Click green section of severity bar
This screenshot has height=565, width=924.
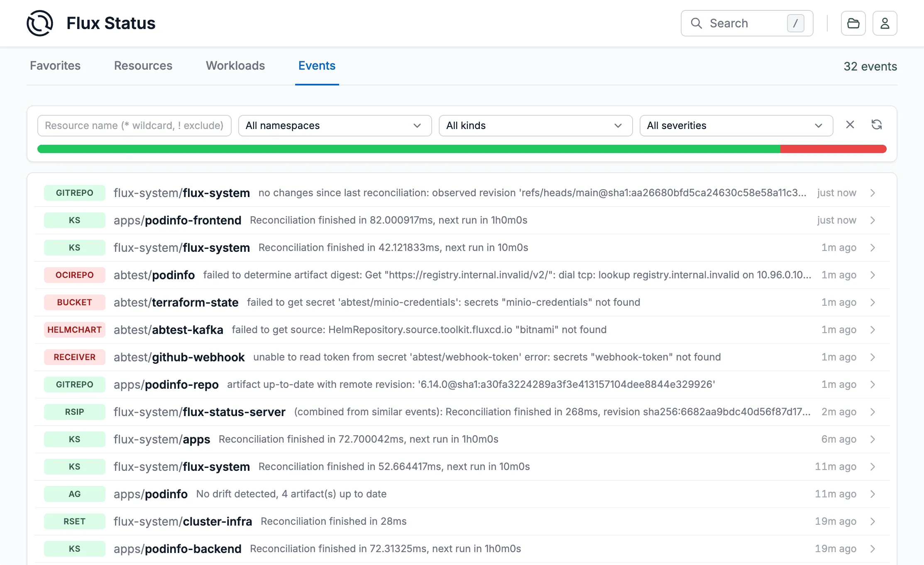(x=409, y=149)
